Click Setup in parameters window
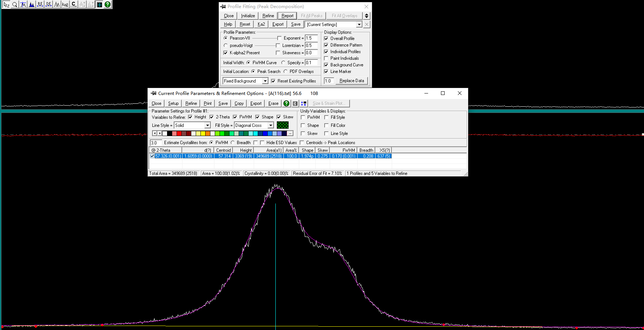The image size is (644, 330). click(x=173, y=103)
